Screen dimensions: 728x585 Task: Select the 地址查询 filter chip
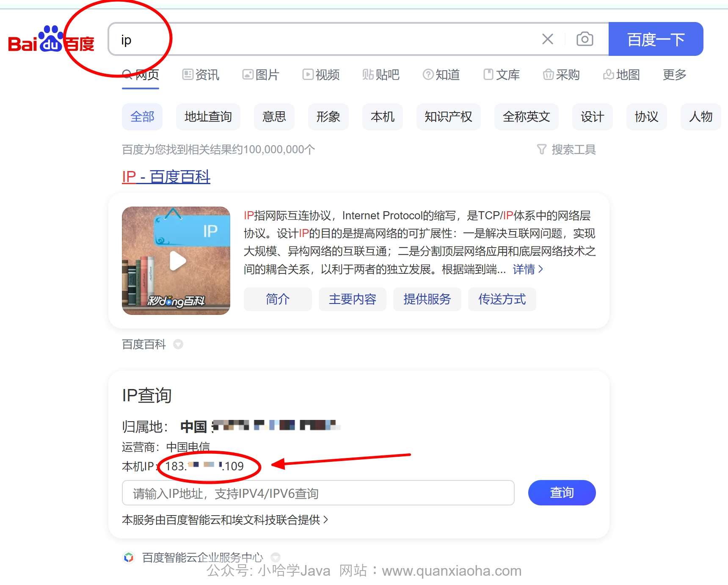pos(208,116)
